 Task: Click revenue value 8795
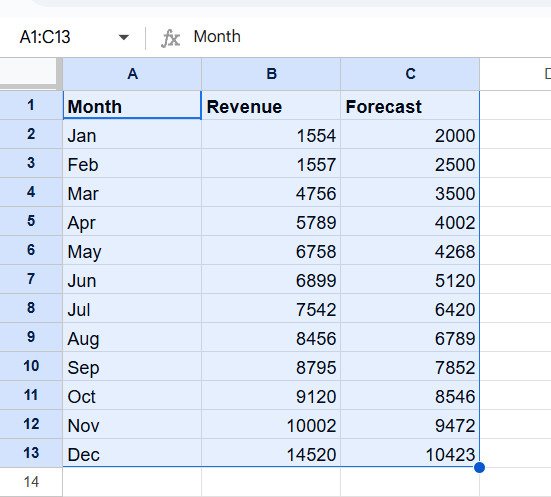coord(271,366)
